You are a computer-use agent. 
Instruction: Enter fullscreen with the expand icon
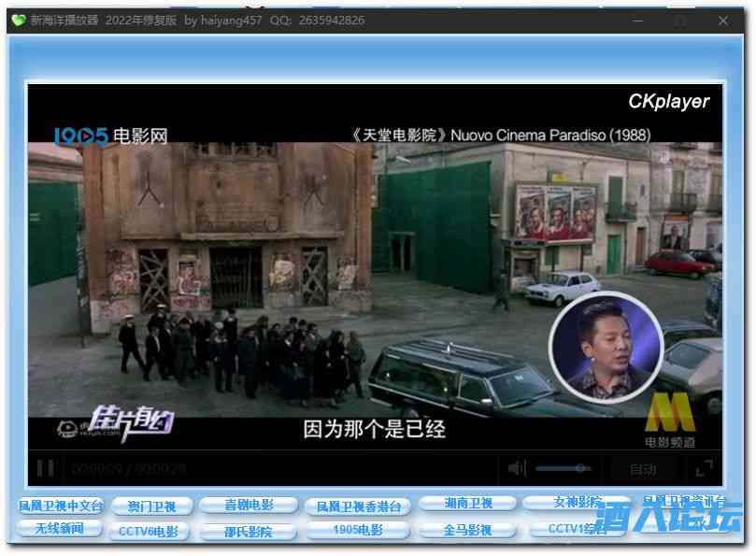(x=704, y=468)
